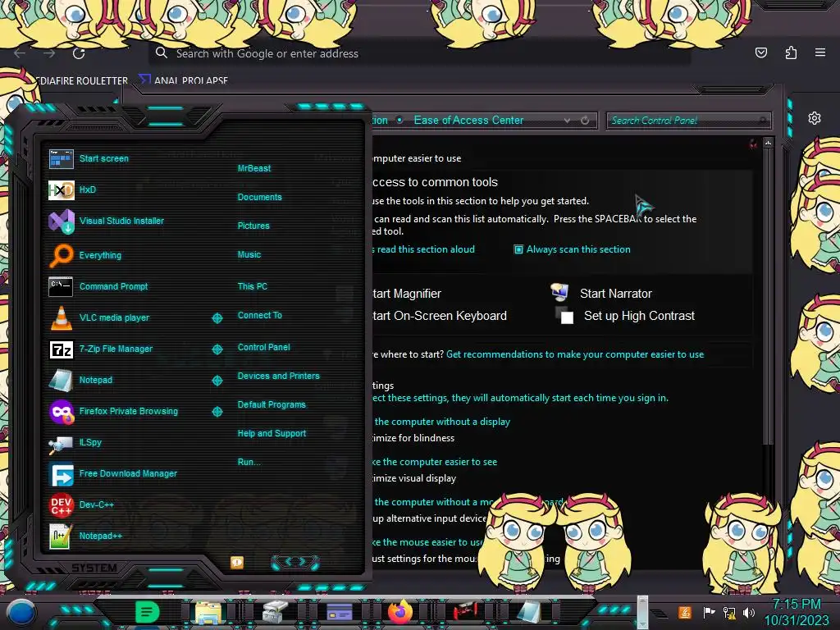This screenshot has width=840, height=630.
Task: Open Devices and Printers
Action: click(278, 376)
